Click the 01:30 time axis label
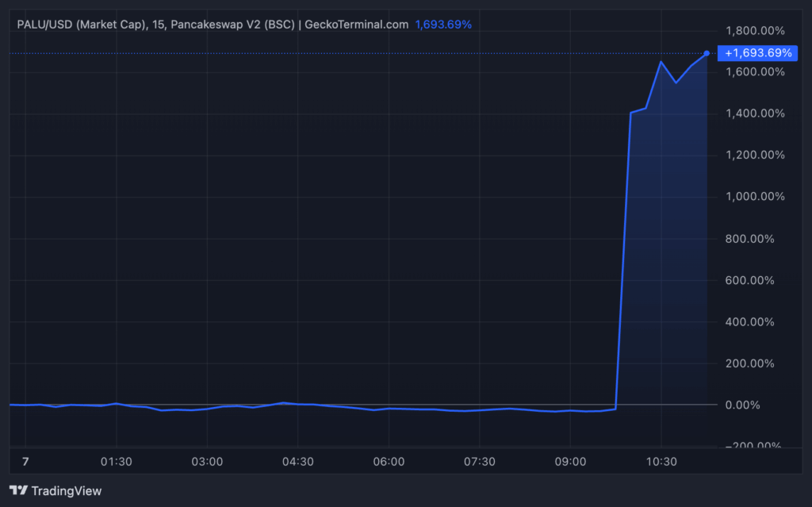 [x=117, y=462]
